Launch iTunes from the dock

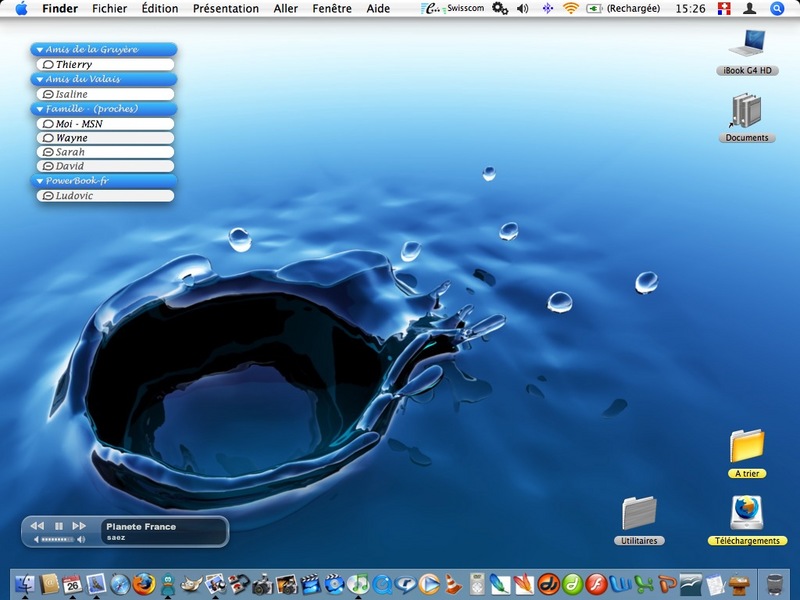[x=358, y=584]
